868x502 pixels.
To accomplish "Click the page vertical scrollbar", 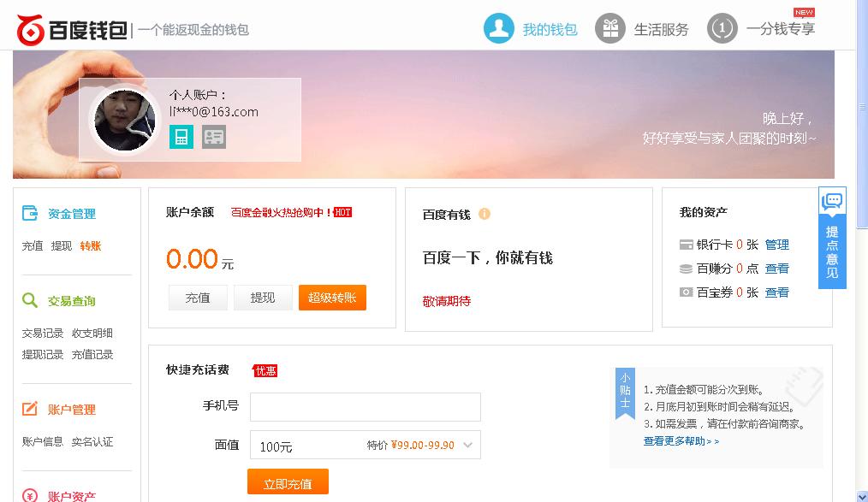I will (x=862, y=114).
